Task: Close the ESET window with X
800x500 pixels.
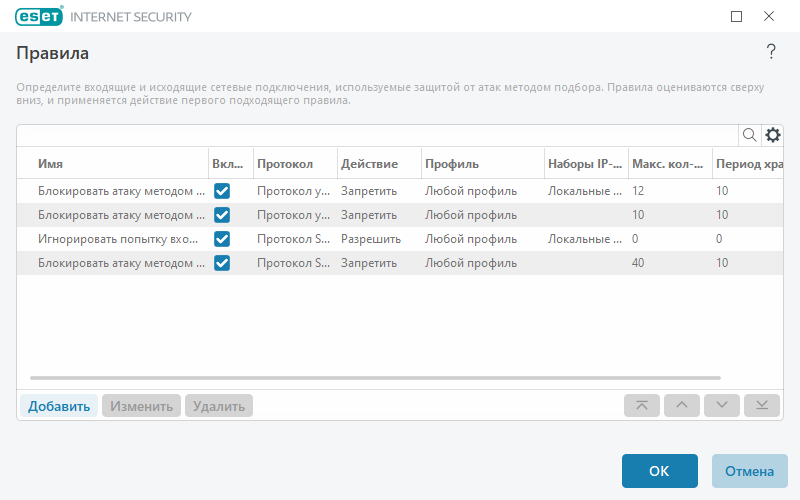Action: [x=769, y=16]
